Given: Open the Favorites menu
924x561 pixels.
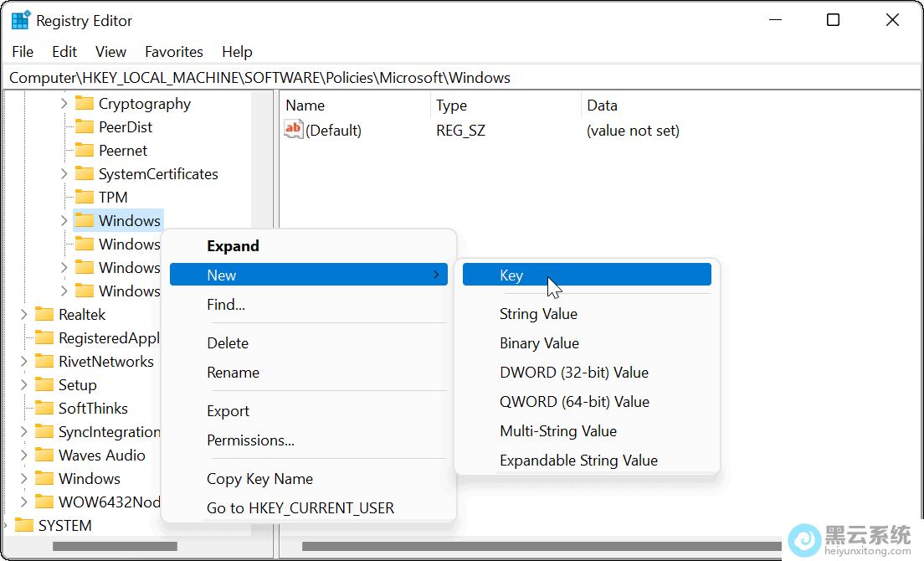Looking at the screenshot, I should [173, 52].
